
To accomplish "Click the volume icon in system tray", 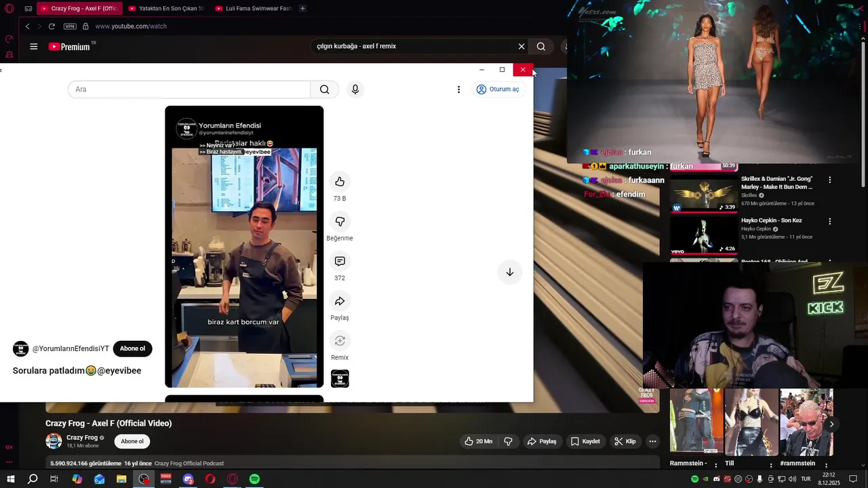I will (x=793, y=479).
